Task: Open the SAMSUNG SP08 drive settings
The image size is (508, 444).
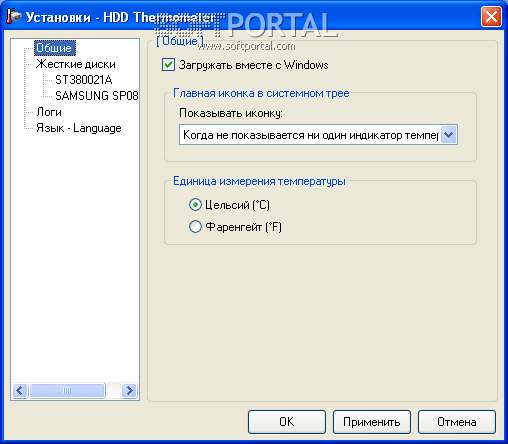Action: click(x=97, y=96)
